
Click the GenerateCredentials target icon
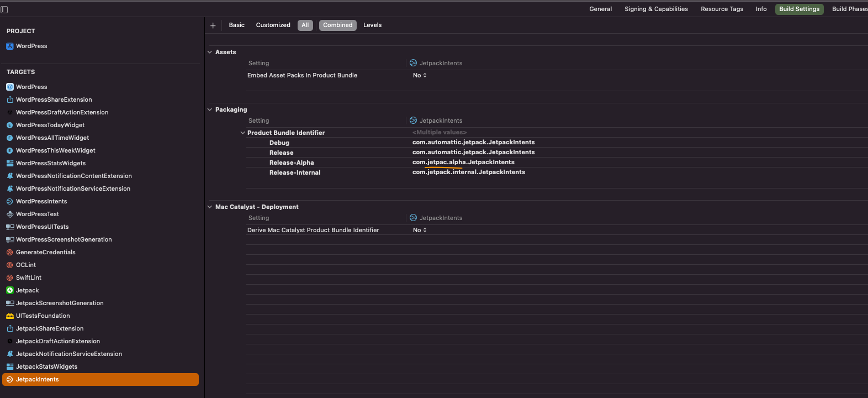coord(10,252)
